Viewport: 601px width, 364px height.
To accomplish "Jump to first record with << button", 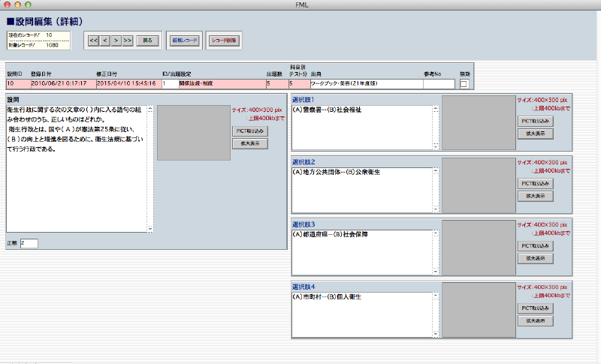I will [x=94, y=41].
